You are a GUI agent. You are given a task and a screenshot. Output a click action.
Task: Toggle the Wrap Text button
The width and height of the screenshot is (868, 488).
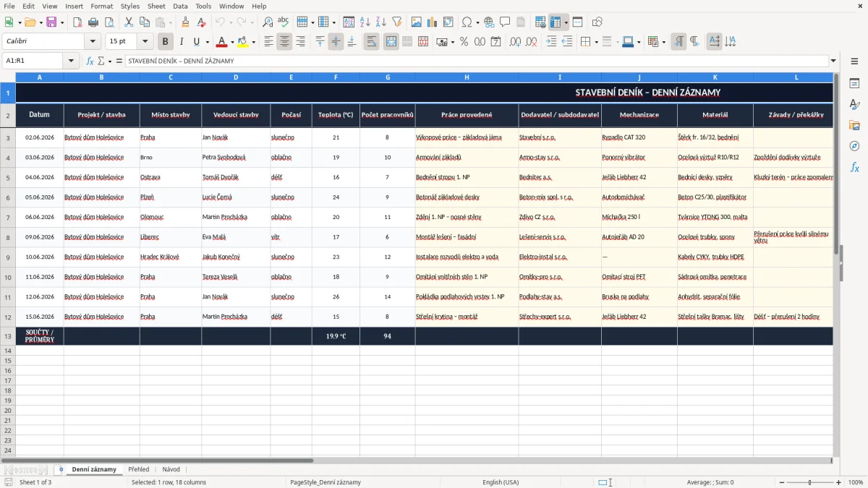tap(371, 42)
